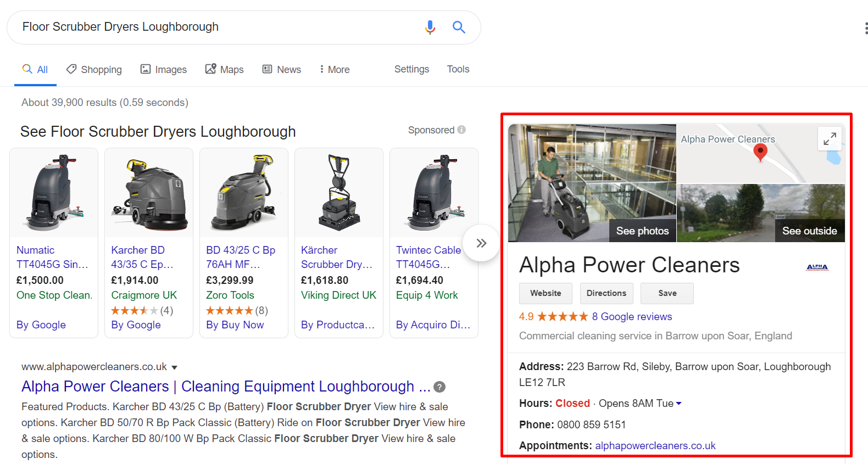868x464 pixels.
Task: Click By Buy Now link
Action: (235, 325)
